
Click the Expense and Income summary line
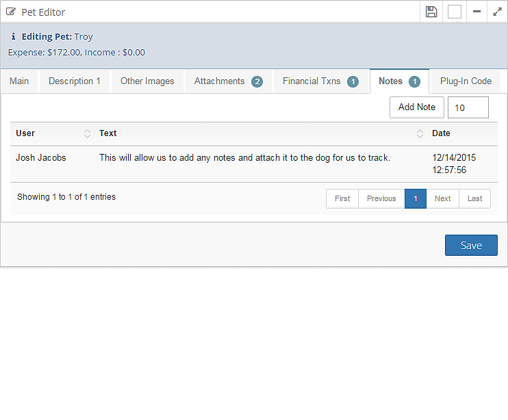point(77,53)
